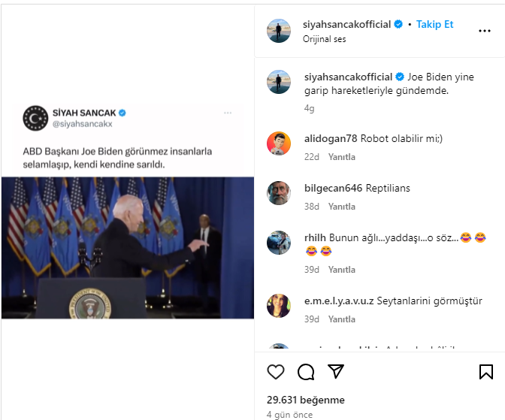Screen dimensions: 505x420
Task: Open the three-dot more options menu
Action: coord(485,31)
